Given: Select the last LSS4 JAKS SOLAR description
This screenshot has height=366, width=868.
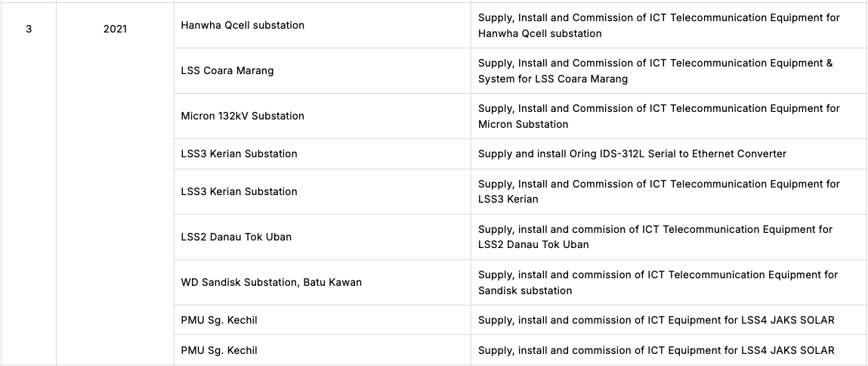Looking at the screenshot, I should click(x=656, y=351).
